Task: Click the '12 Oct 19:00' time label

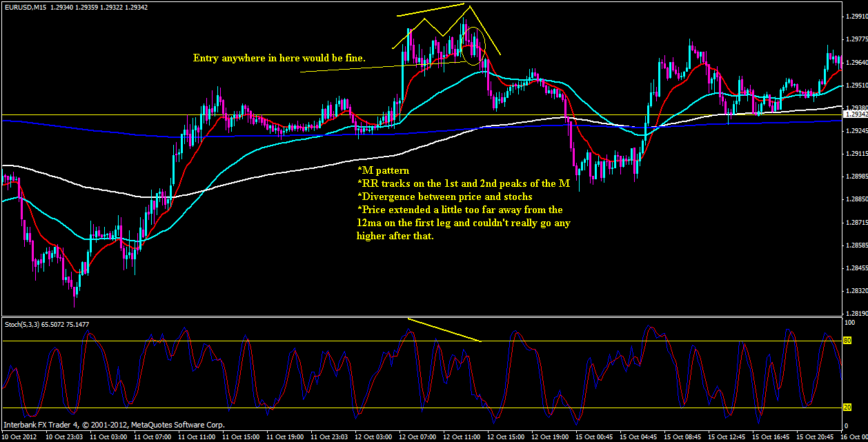Action: 550,436
